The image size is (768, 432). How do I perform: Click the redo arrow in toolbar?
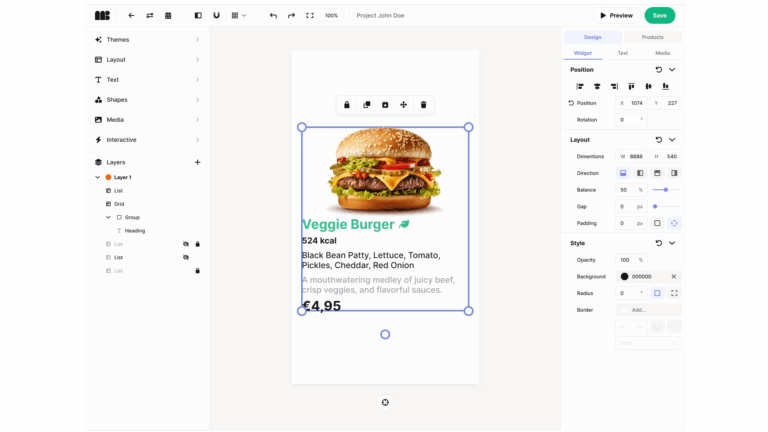pyautogui.click(x=291, y=16)
